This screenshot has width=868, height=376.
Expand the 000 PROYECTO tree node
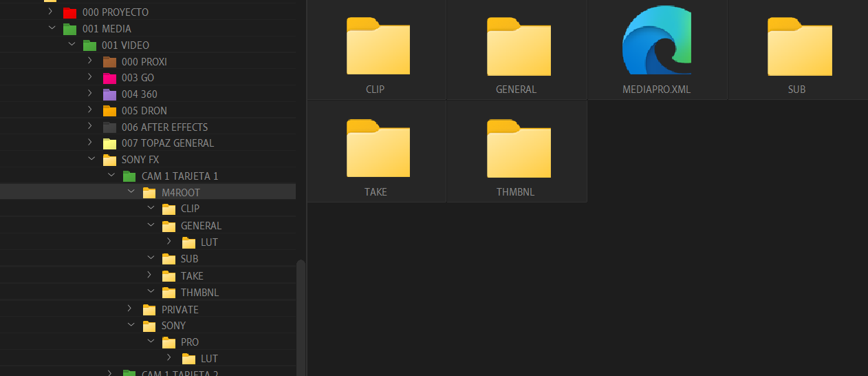[51, 12]
